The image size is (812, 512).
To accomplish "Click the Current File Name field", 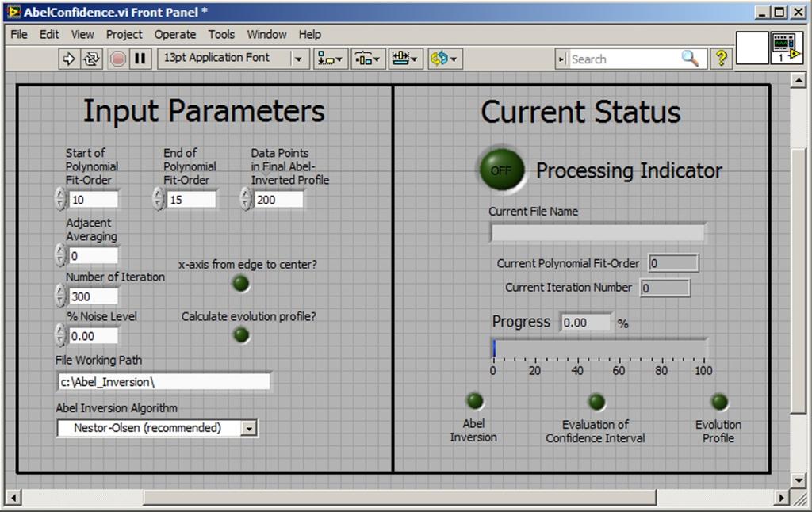I will 597,232.
